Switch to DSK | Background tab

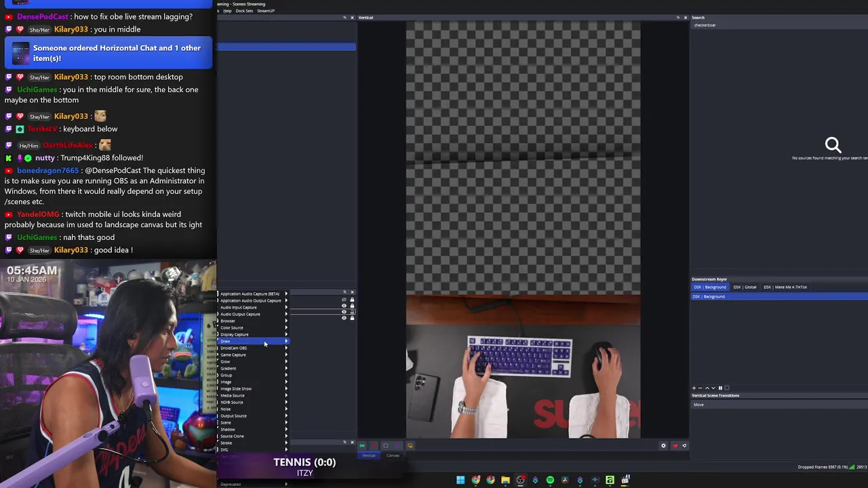tap(709, 287)
